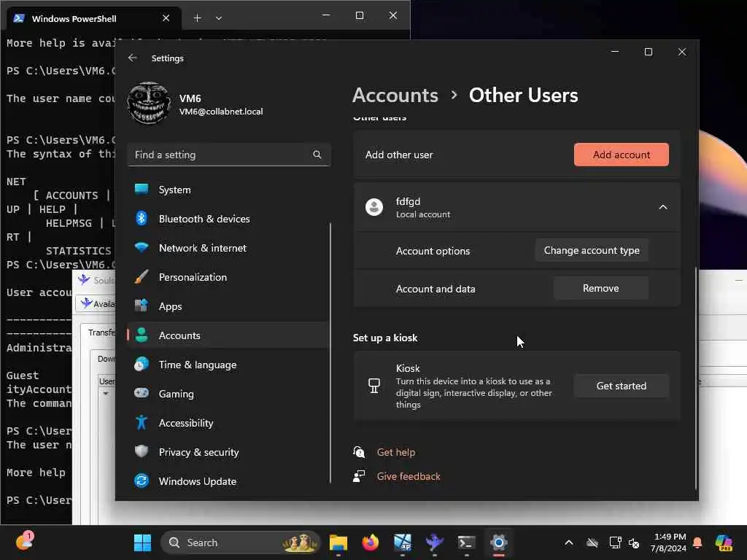Viewport: 747px width, 560px height.
Task: Click the Personalization paintbrush icon
Action: pos(142,276)
